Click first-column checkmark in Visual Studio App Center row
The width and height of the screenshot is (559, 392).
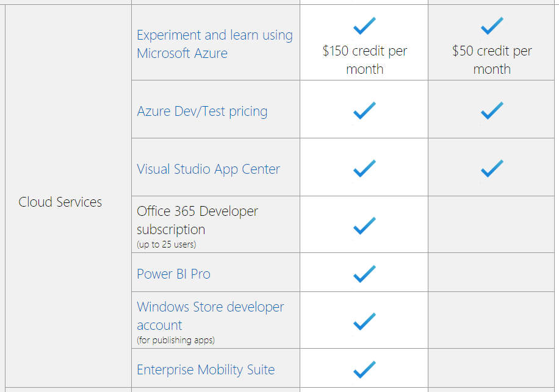click(x=364, y=169)
